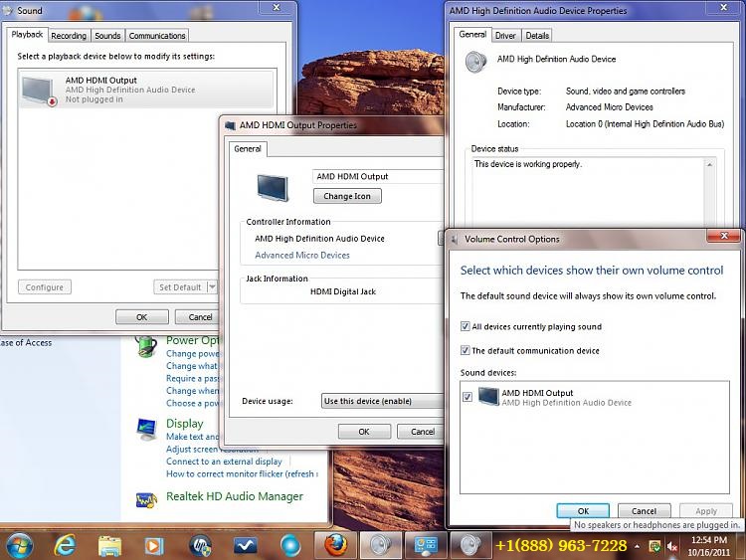
Task: Open Windows Media Player from the taskbar
Action: pos(153,546)
